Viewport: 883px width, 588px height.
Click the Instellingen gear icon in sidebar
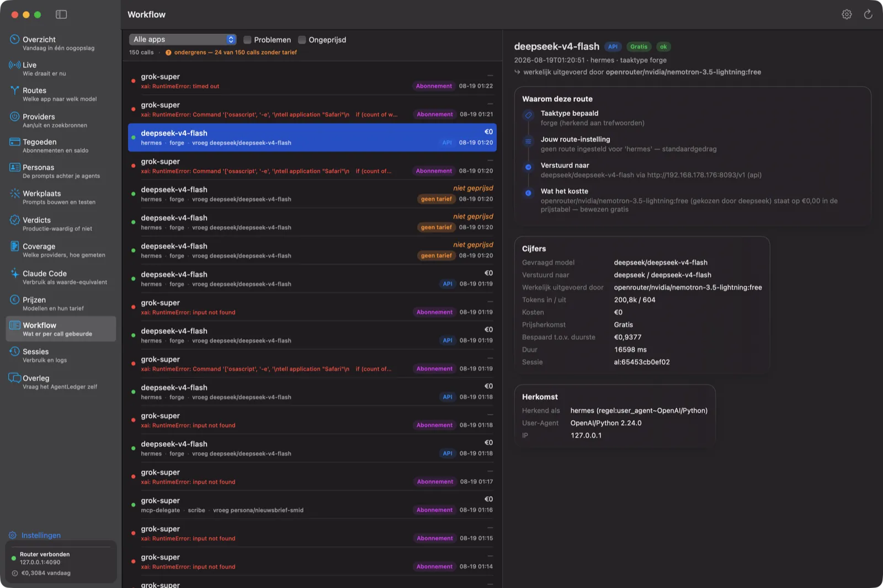click(13, 535)
